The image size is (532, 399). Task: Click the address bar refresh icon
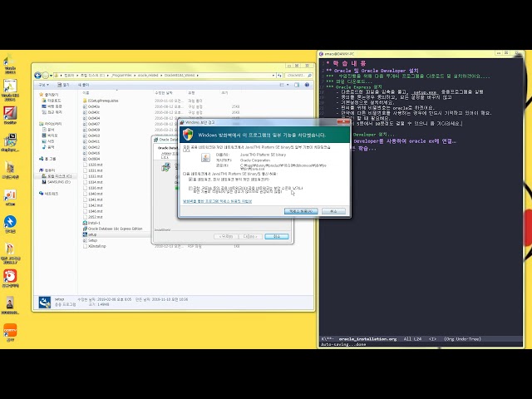pyautogui.click(x=279, y=76)
